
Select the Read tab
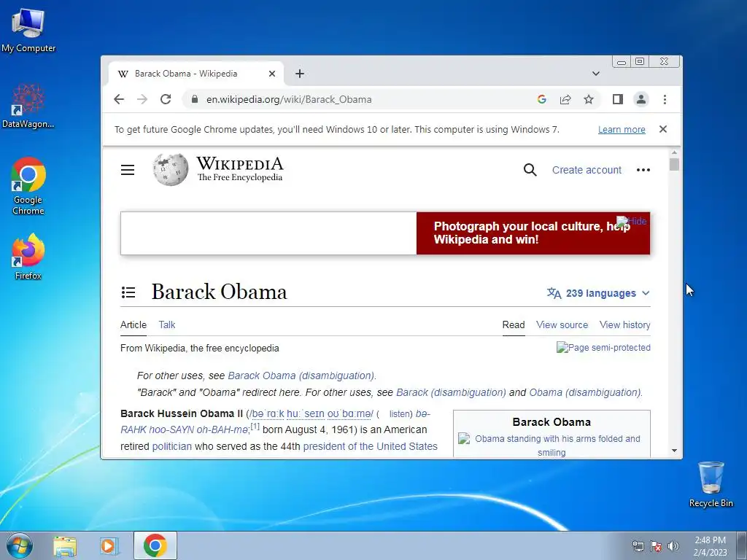514,324
